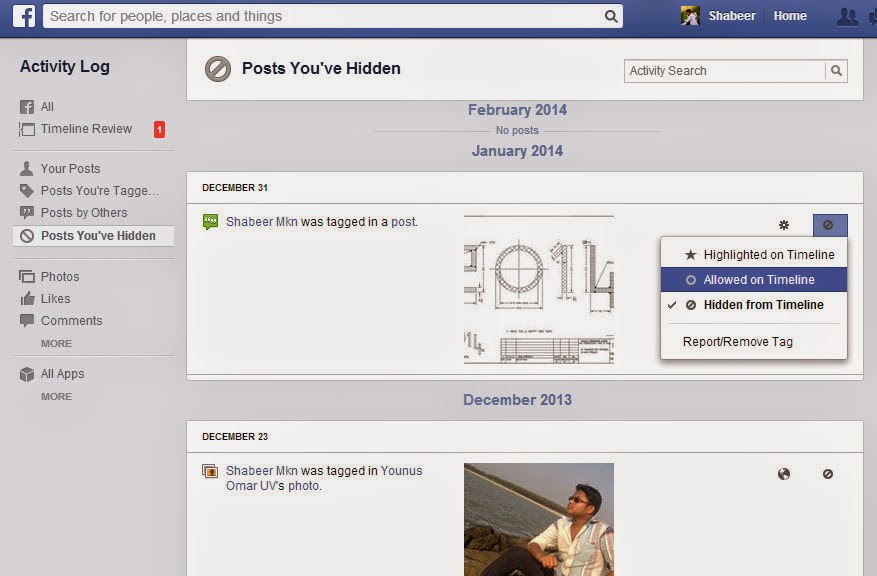Open the beach photo thumbnail
Screen dimensions: 877x576
click(x=539, y=520)
